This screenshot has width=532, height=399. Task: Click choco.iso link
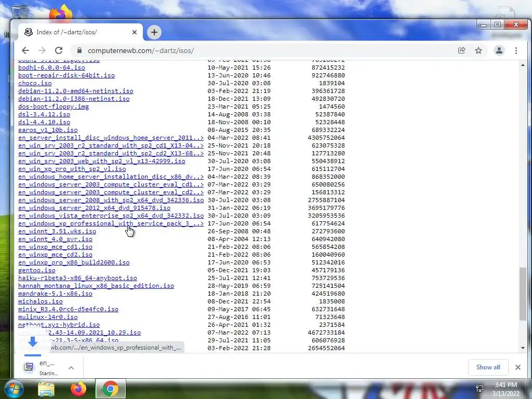[35, 83]
